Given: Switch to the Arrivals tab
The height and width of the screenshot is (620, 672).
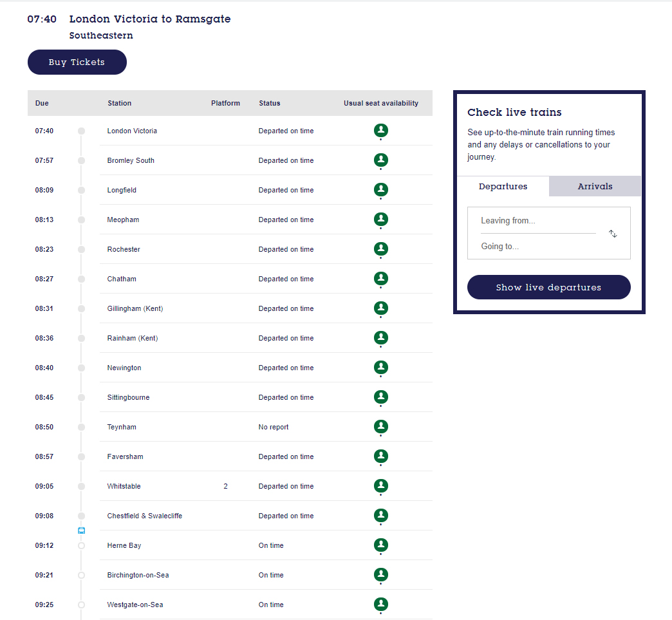Looking at the screenshot, I should click(x=595, y=187).
